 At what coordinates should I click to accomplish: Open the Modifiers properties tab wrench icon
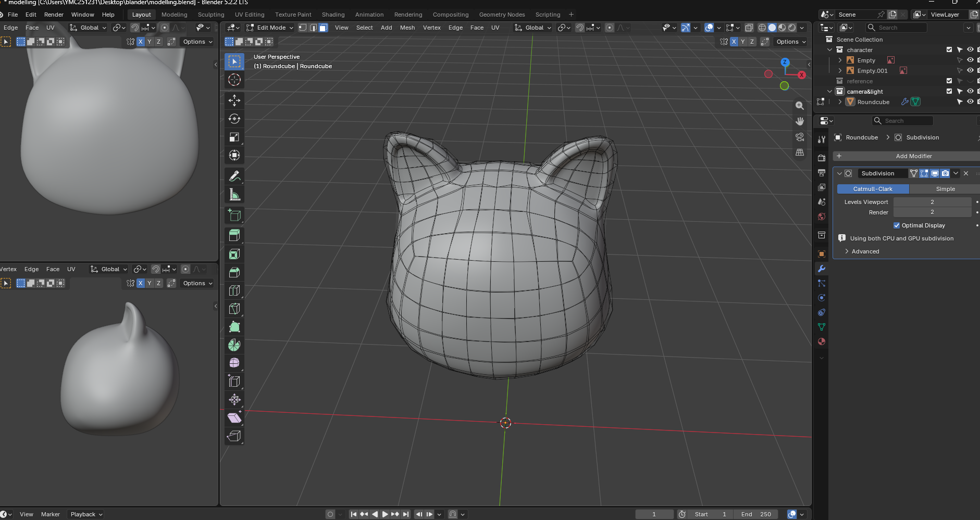(x=822, y=269)
